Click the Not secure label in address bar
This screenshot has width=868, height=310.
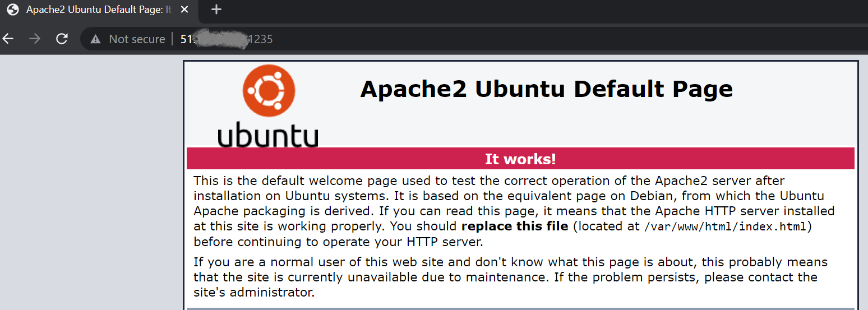pos(137,39)
